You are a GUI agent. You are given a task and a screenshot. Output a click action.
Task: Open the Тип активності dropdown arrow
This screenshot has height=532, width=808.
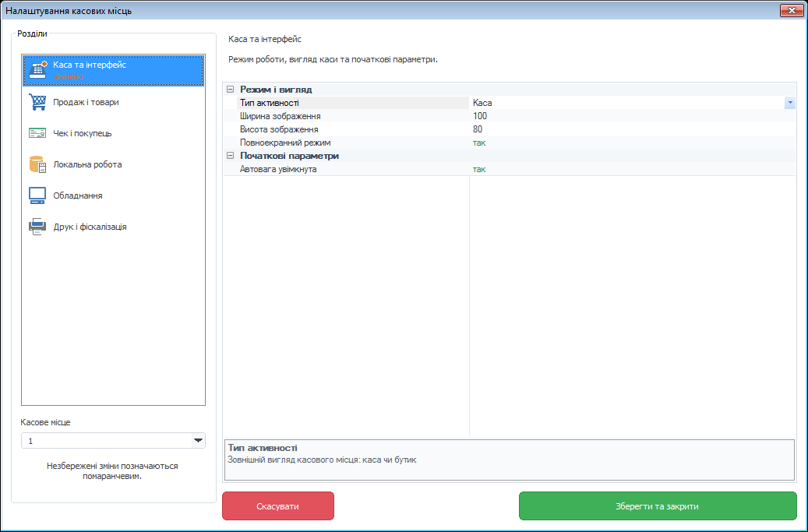tap(790, 103)
